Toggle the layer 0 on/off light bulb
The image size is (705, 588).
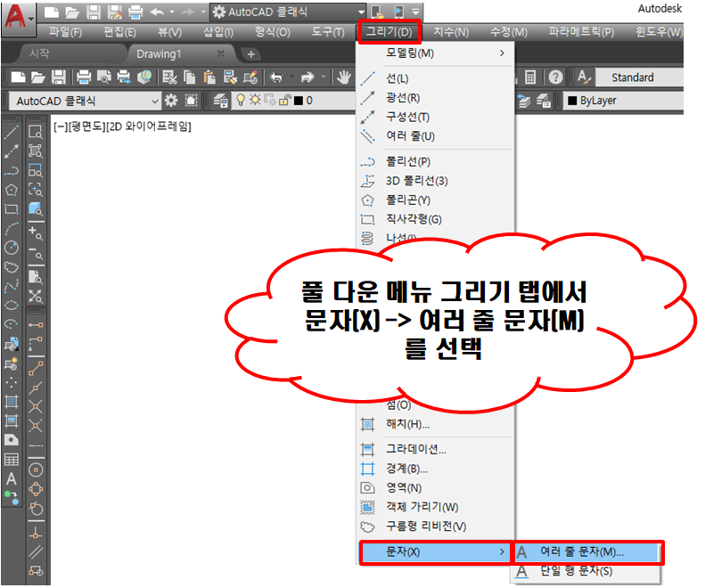coord(241,101)
